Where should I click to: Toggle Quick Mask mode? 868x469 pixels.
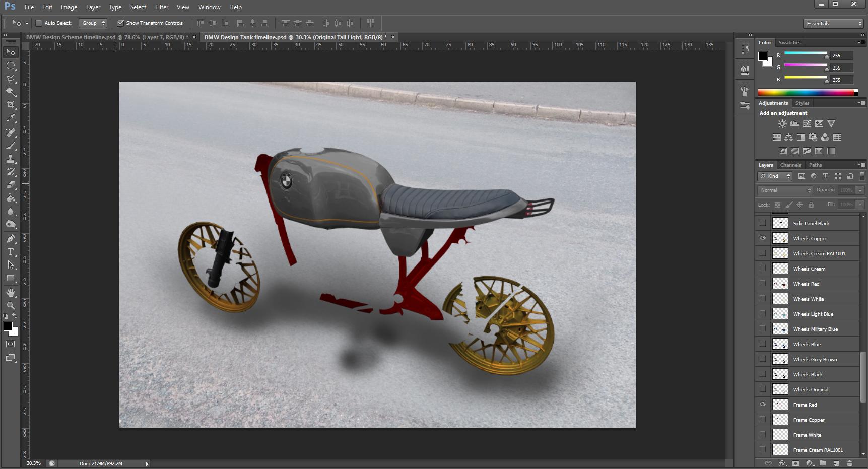(x=11, y=344)
